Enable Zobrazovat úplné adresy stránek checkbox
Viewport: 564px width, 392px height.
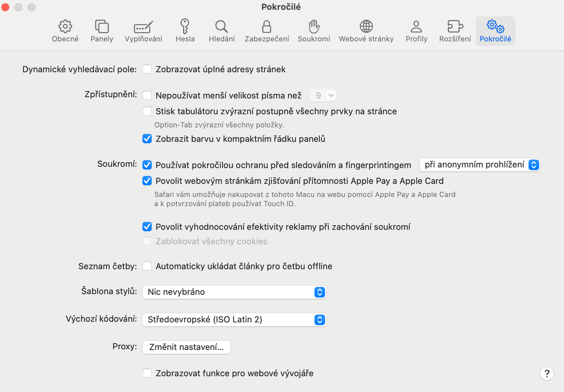147,69
